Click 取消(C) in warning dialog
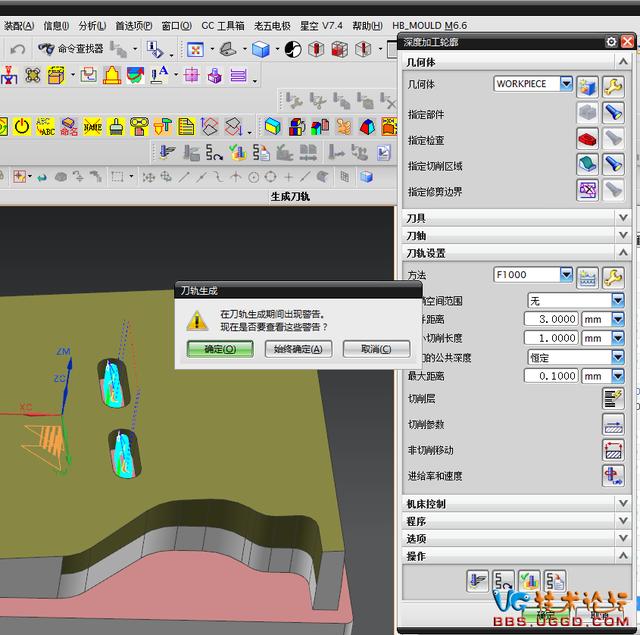This screenshot has height=635, width=640. [x=376, y=349]
